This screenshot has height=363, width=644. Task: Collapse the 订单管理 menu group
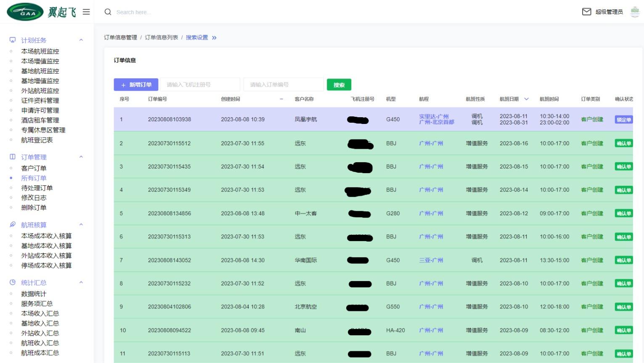pyautogui.click(x=81, y=157)
